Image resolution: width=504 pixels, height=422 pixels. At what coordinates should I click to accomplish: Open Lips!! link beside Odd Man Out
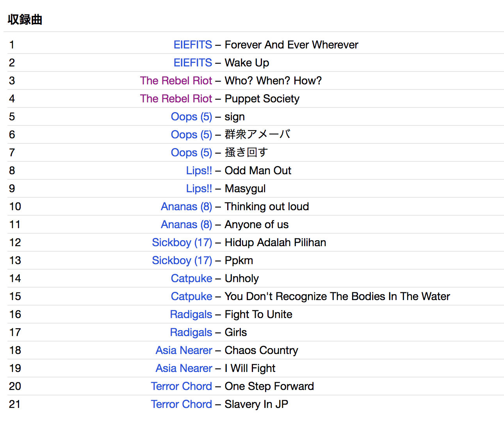(x=199, y=170)
